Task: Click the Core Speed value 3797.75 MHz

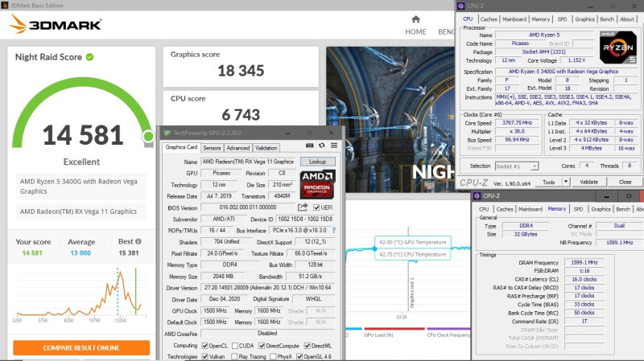Action: coord(517,123)
